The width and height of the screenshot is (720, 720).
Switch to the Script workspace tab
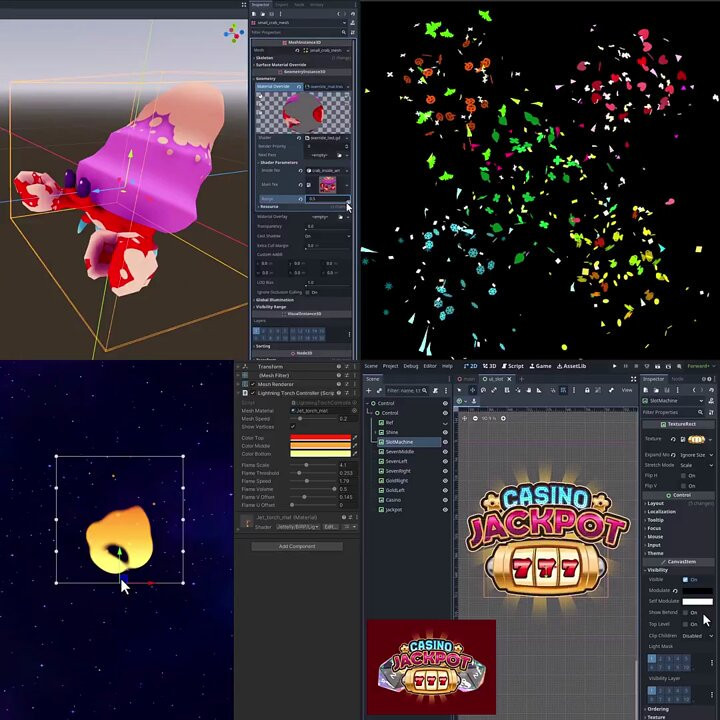[x=512, y=366]
